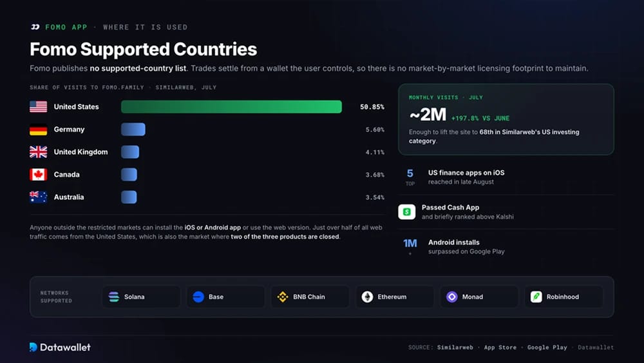Select the Monthly Visits July card
This screenshot has width=644, height=363.
click(x=506, y=119)
